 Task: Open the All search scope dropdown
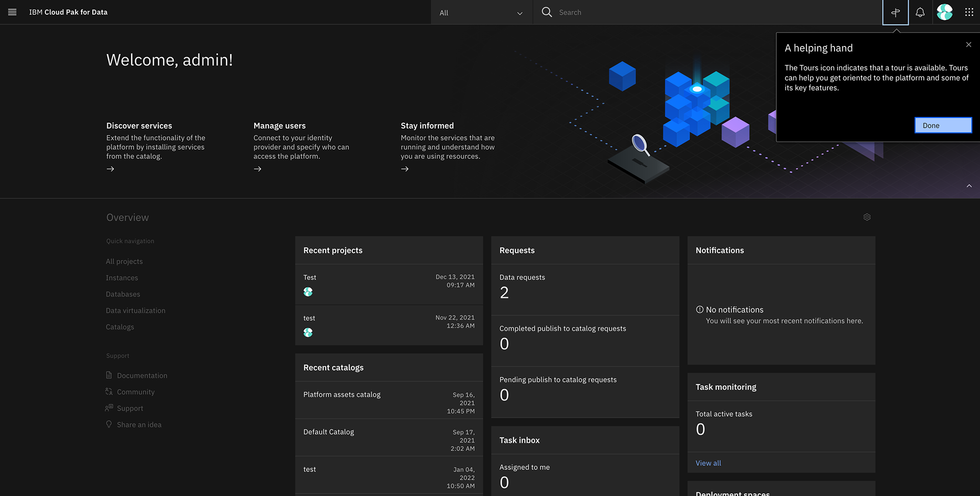tap(481, 12)
